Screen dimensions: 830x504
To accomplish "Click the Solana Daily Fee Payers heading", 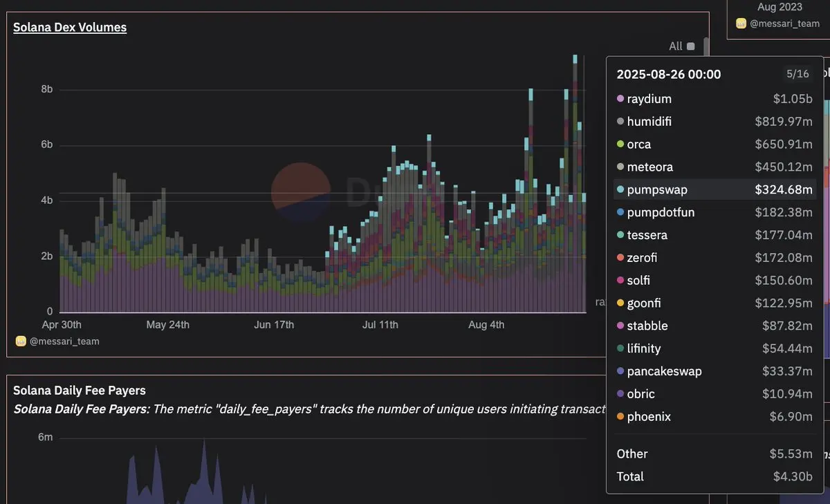I will coord(80,391).
